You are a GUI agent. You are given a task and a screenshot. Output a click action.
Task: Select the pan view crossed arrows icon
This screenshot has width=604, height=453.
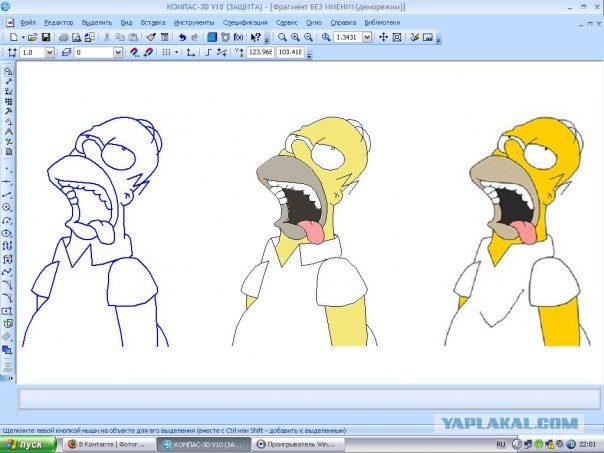[x=383, y=37]
